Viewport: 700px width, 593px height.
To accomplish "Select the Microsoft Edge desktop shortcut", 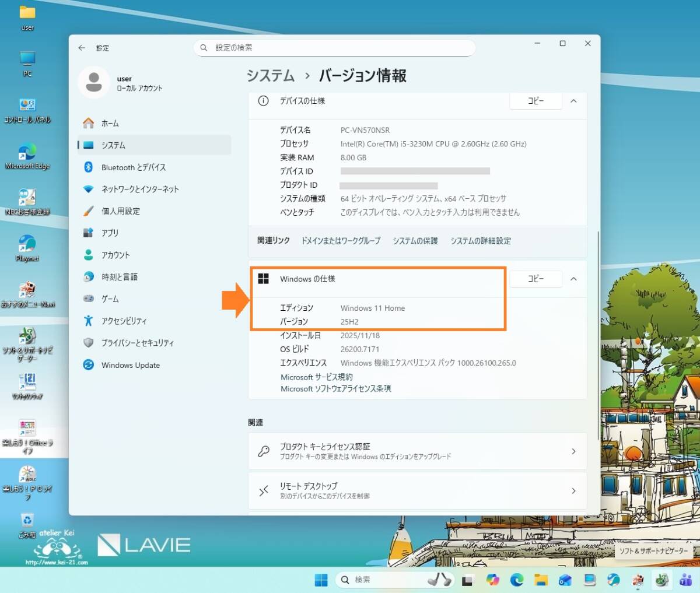I will pos(27,156).
